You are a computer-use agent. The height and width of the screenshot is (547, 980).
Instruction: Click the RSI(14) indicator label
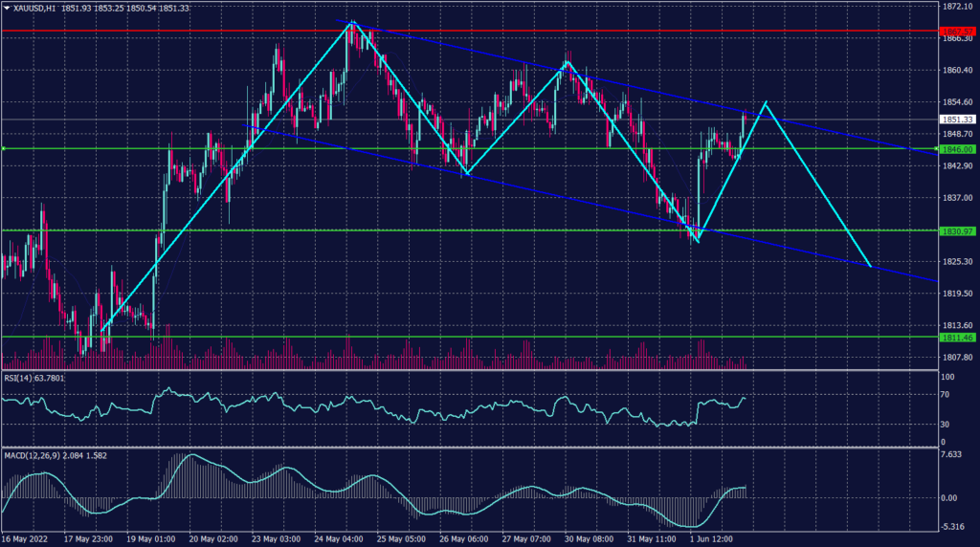(x=21, y=378)
